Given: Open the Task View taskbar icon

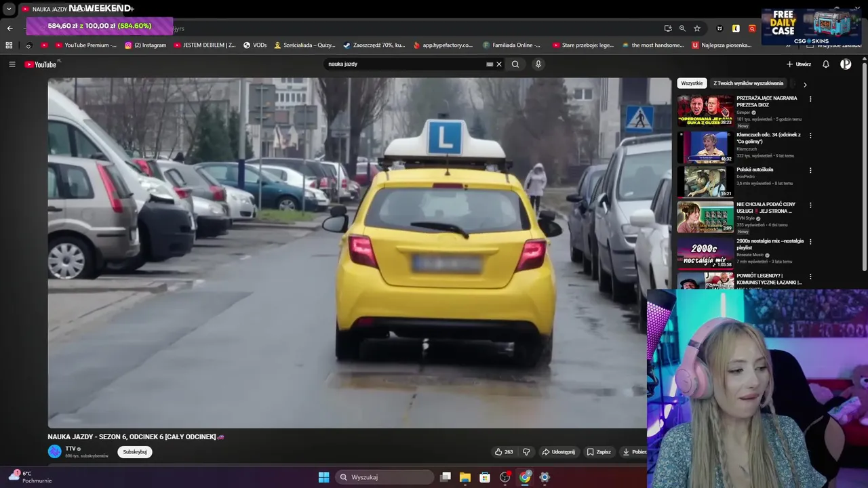Looking at the screenshot, I should click(x=446, y=477).
